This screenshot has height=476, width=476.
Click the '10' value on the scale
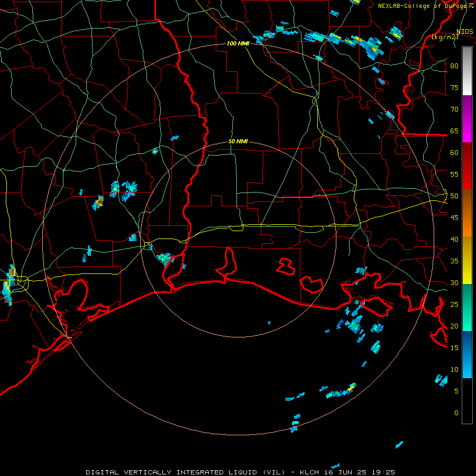pos(454,370)
